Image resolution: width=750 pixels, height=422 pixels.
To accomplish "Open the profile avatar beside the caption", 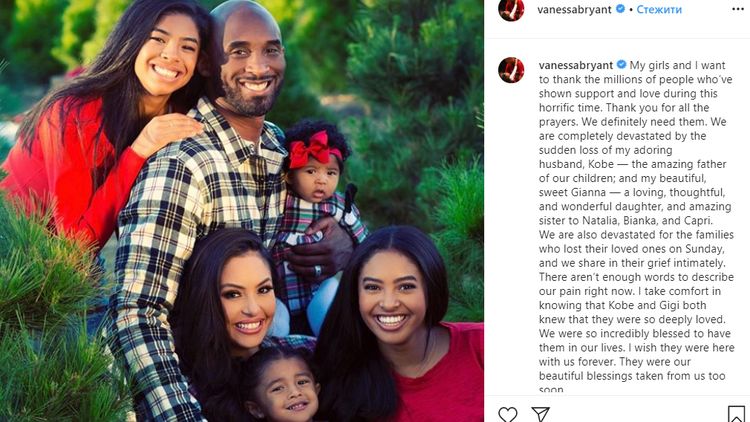I will coord(511,70).
